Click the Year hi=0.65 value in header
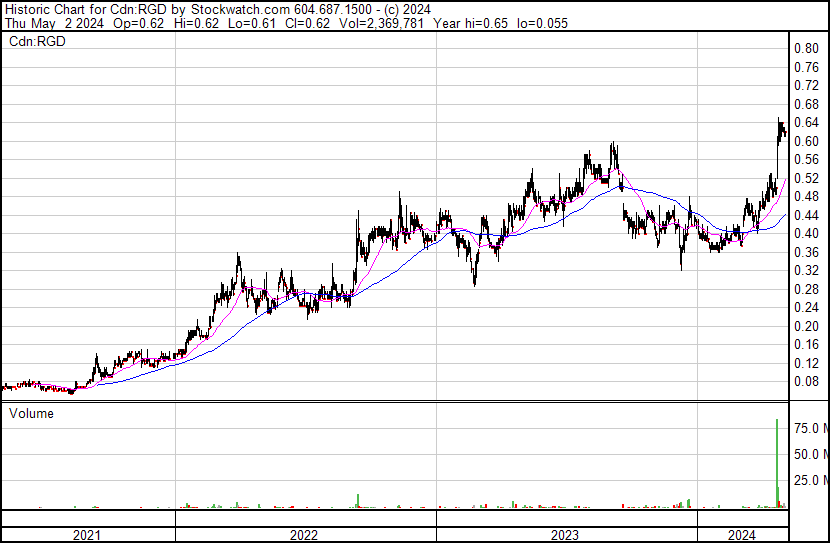Screen dimensions: 830x543 (471, 23)
